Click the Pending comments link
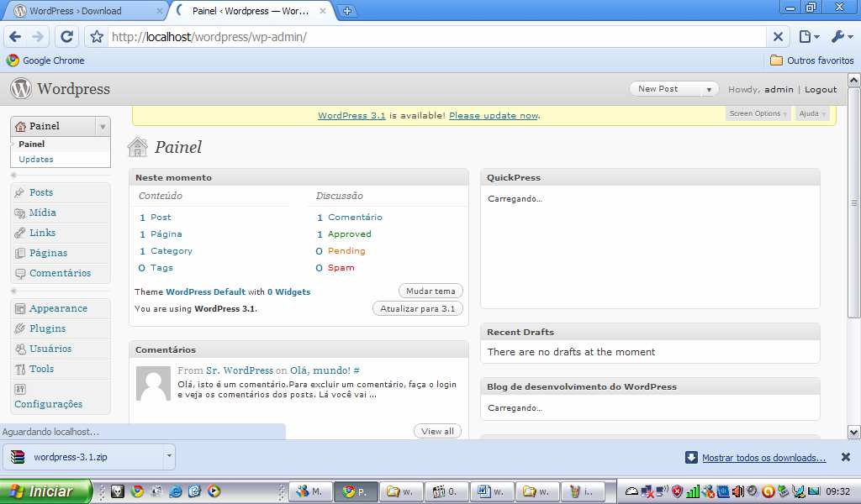 tap(346, 250)
